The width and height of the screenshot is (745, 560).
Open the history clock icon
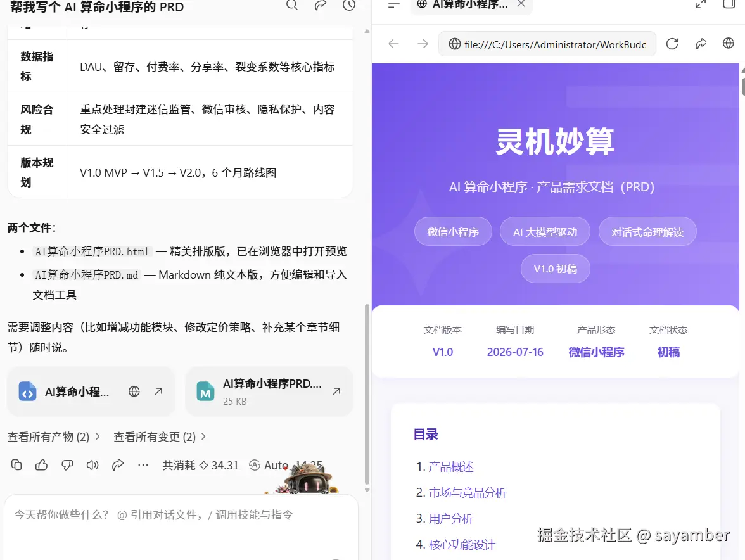[349, 4]
